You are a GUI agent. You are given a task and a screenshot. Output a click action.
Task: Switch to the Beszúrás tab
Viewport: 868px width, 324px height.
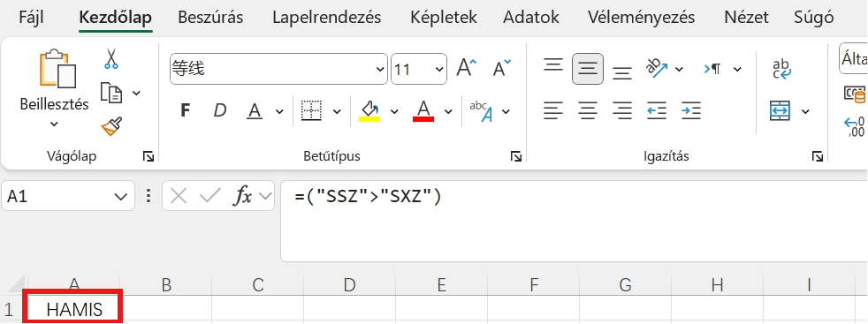click(210, 17)
